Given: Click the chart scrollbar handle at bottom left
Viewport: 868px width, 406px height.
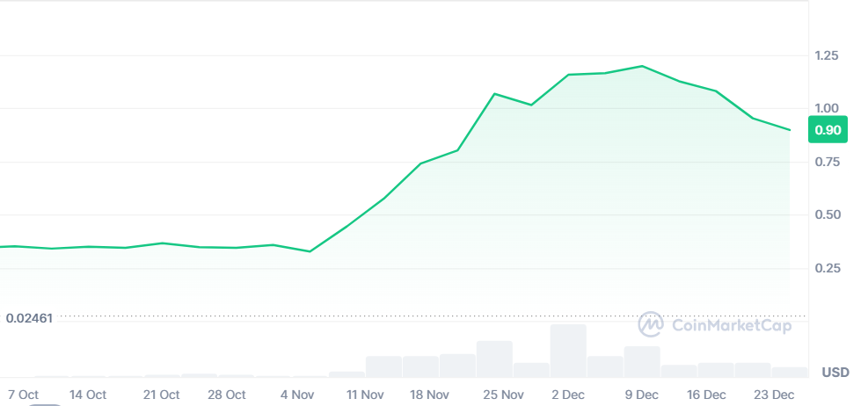Looking at the screenshot, I should [x=44, y=404].
